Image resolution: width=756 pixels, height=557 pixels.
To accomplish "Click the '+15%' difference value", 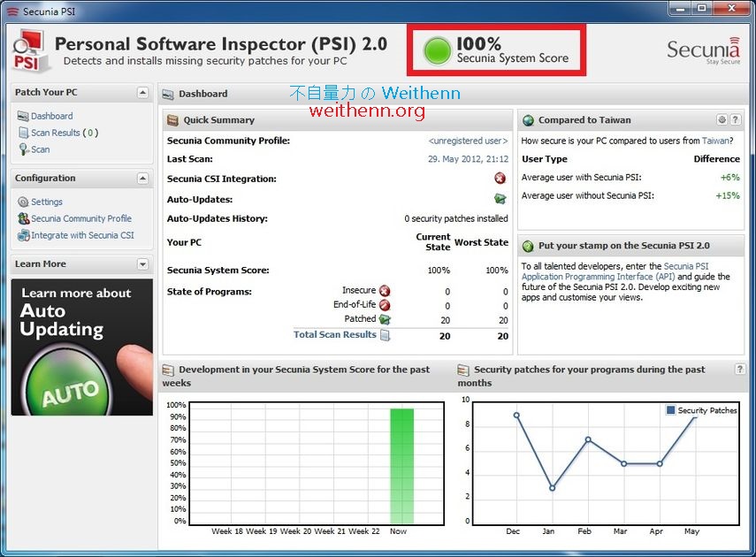I will tap(728, 195).
